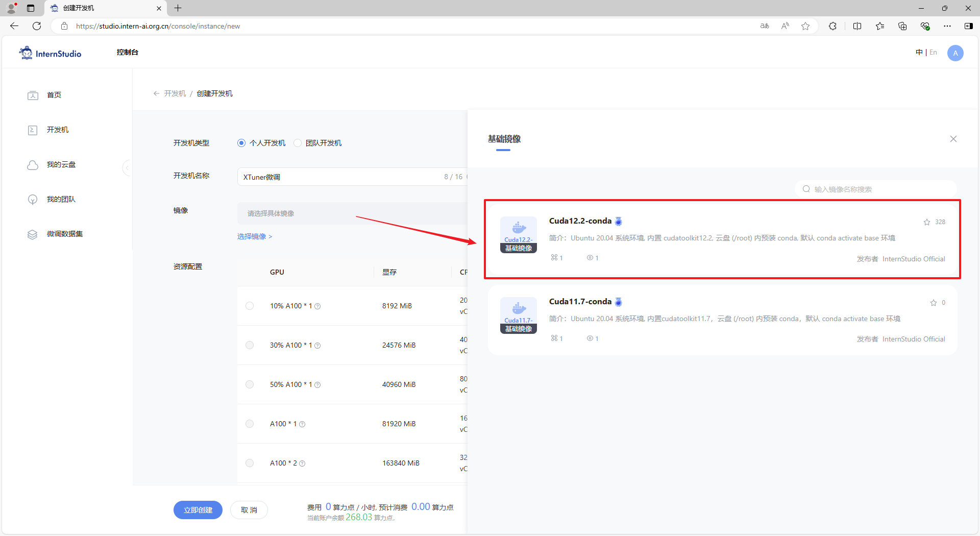980x536 pixels.
Task: Switch to the 基础镜像 tab
Action: pyautogui.click(x=504, y=139)
